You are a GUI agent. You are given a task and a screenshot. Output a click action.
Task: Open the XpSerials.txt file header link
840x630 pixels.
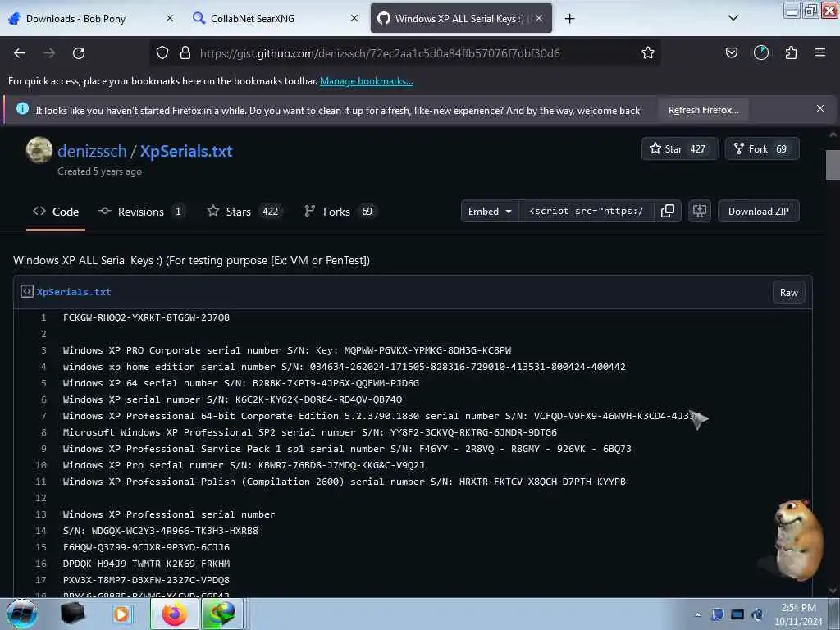tap(74, 292)
